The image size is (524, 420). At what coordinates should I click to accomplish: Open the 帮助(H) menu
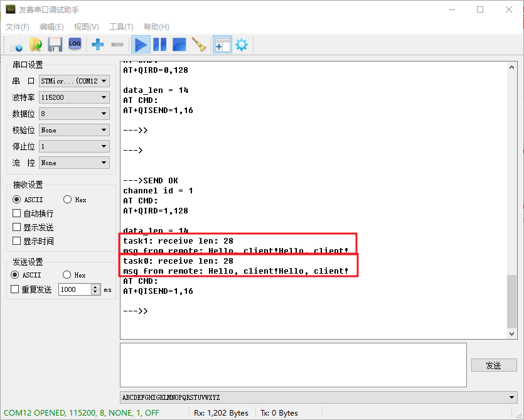click(x=156, y=27)
